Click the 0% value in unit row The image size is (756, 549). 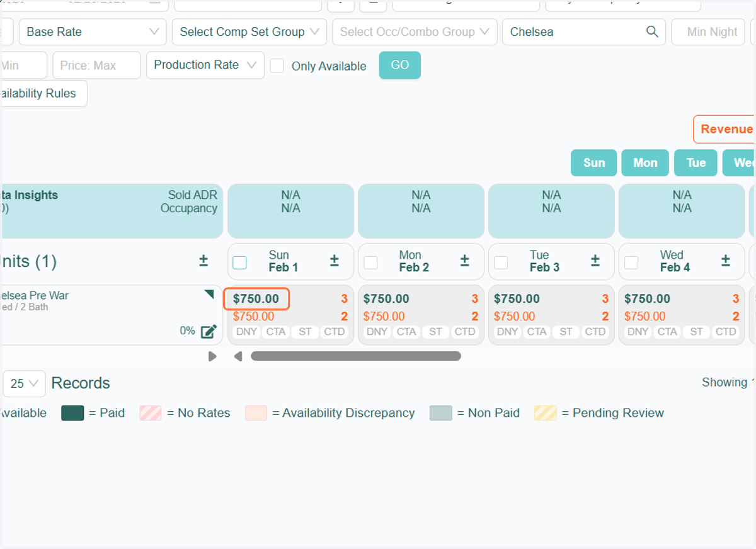tap(187, 331)
